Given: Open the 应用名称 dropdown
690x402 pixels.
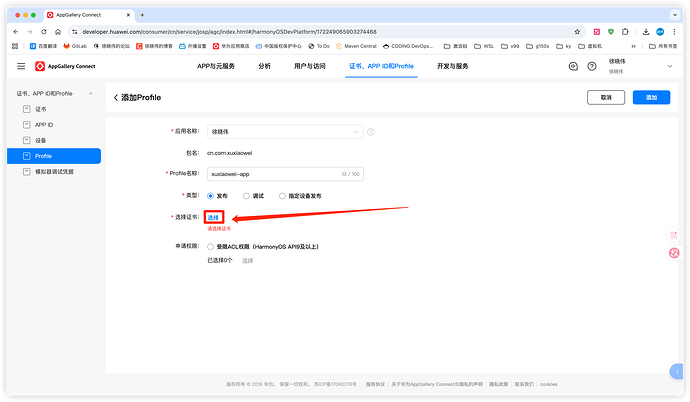Looking at the screenshot, I should coord(285,132).
